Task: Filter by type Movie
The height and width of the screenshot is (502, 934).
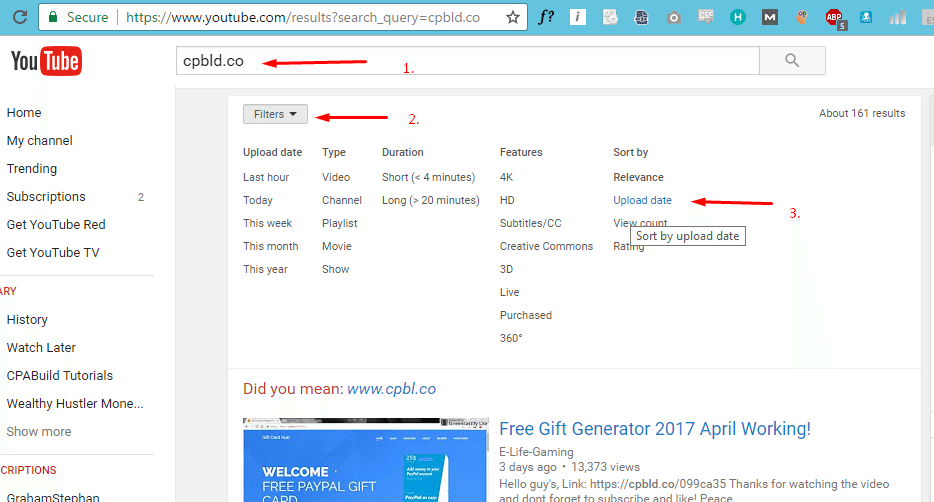Action: (337, 246)
